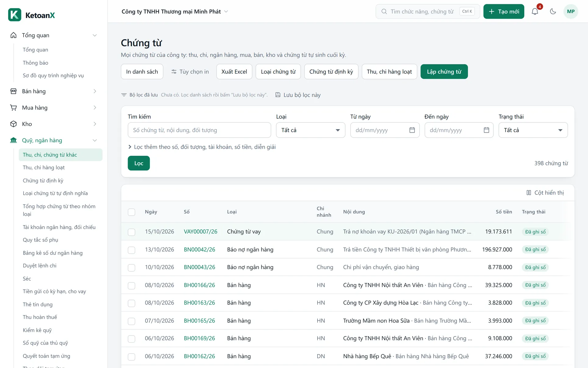Toggle dark mode moon icon
This screenshot has width=588, height=368.
pyautogui.click(x=553, y=12)
